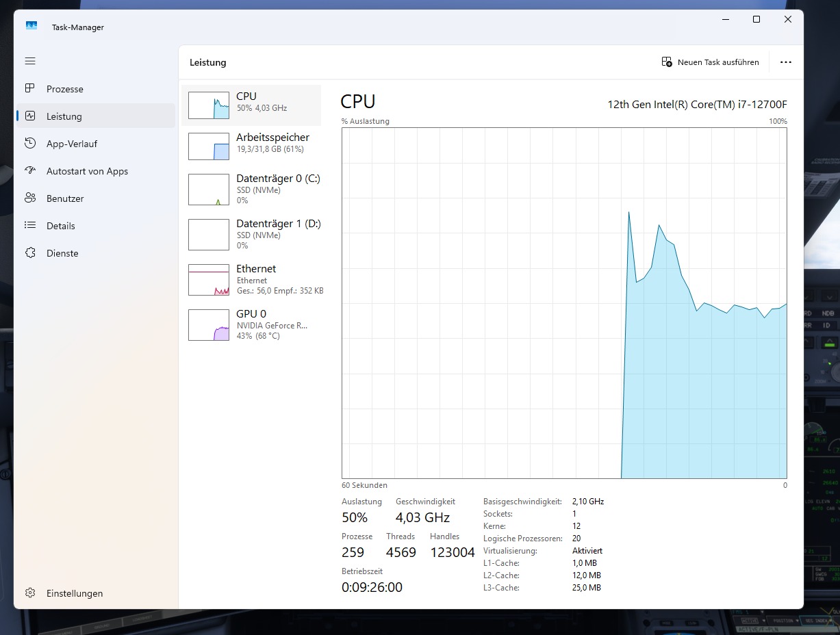Click the Einstellungen gear icon
840x635 pixels.
[x=30, y=593]
